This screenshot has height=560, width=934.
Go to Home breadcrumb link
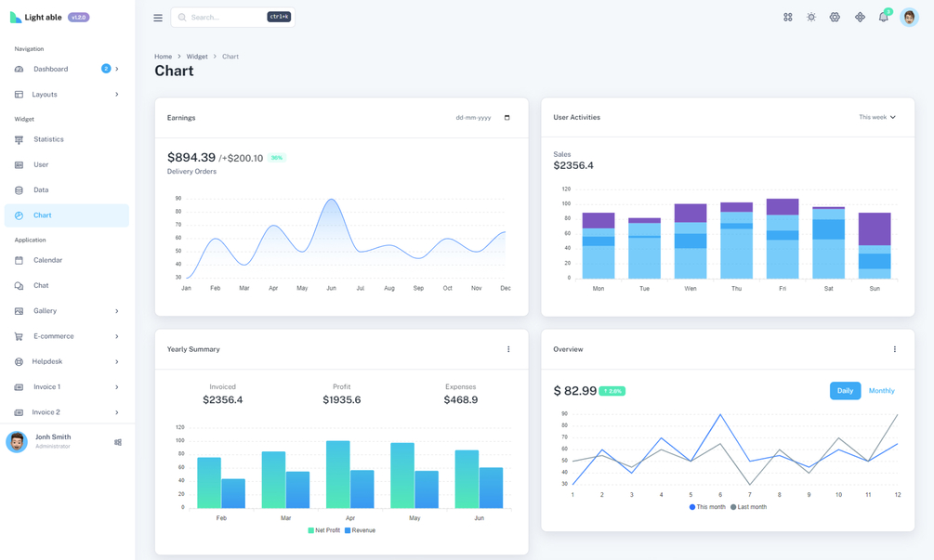tap(164, 57)
